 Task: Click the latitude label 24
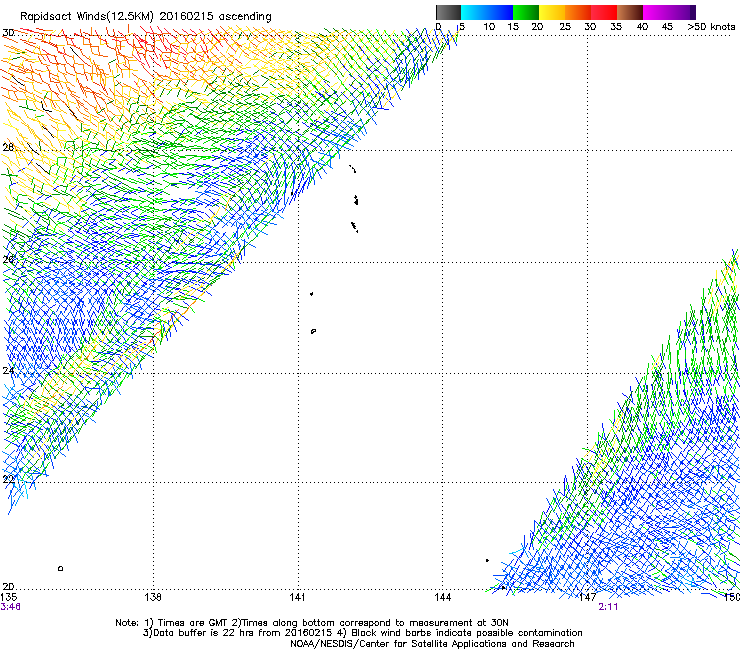[8, 371]
